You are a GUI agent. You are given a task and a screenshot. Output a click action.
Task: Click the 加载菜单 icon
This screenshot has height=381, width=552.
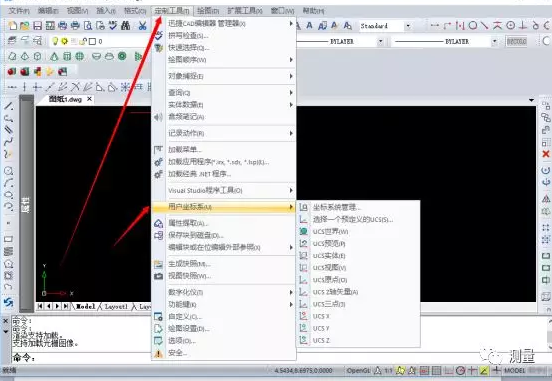(x=158, y=150)
